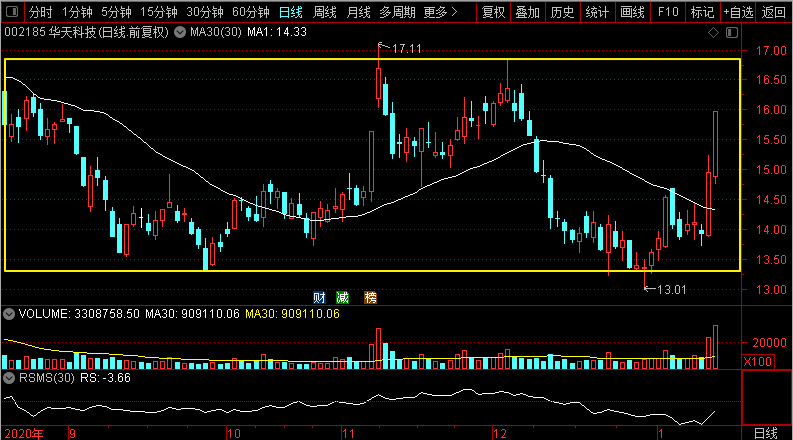Click the 复权 adjustment button
793x440 pixels.
(x=494, y=12)
